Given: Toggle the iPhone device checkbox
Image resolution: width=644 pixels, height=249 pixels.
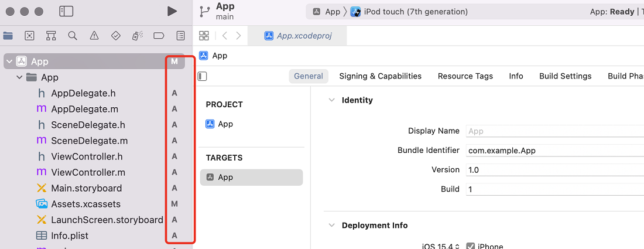Looking at the screenshot, I should pyautogui.click(x=470, y=247).
